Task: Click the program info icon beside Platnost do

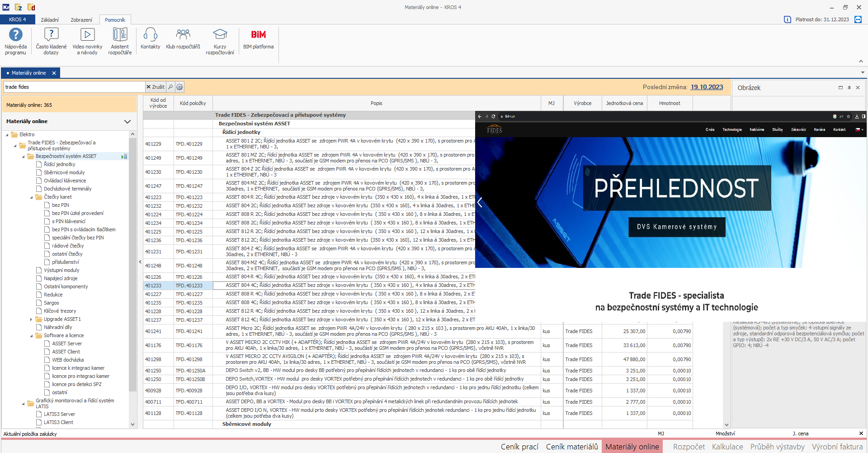Action: point(787,19)
